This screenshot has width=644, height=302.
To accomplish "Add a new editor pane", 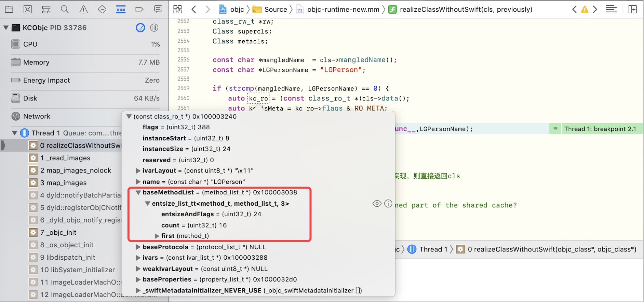I will [633, 9].
